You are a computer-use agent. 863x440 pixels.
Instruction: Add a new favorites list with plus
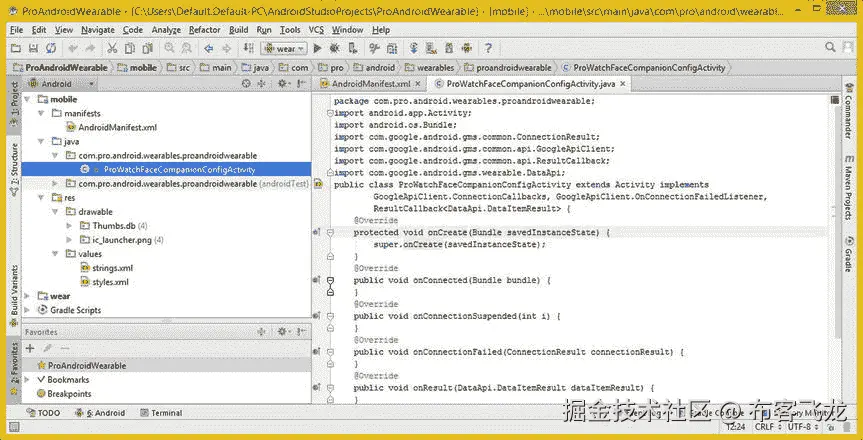point(30,348)
